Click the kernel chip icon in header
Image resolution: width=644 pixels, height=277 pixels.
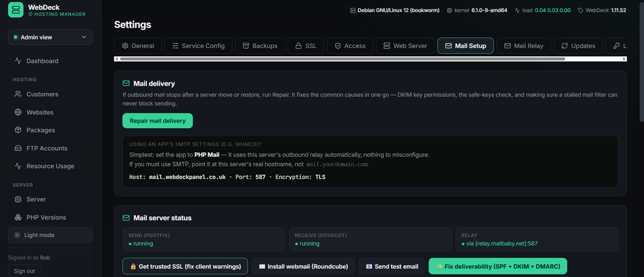point(449,10)
